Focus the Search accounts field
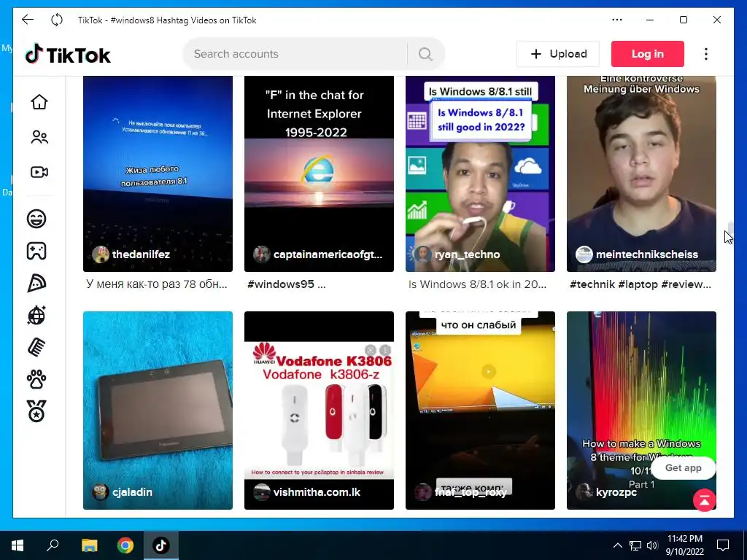 (295, 54)
